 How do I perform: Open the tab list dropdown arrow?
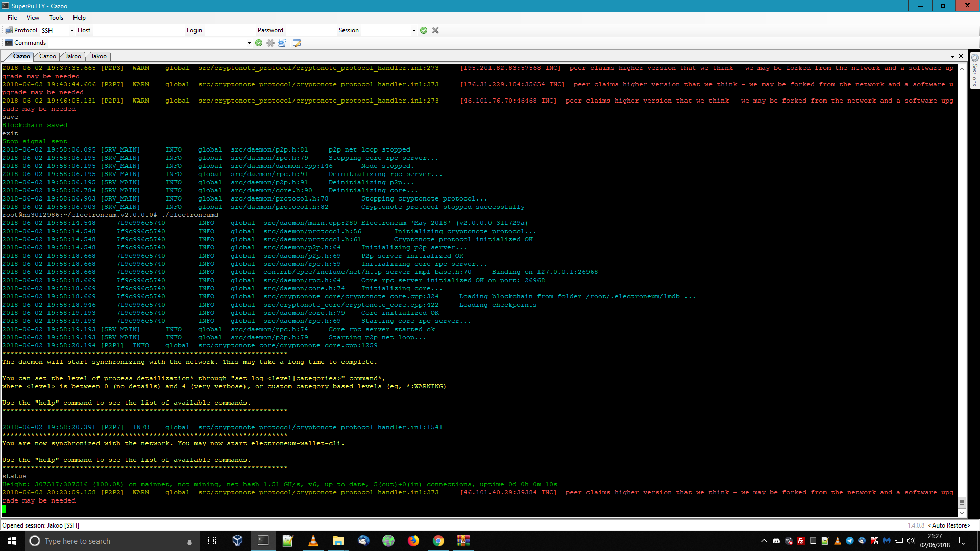pos(952,56)
